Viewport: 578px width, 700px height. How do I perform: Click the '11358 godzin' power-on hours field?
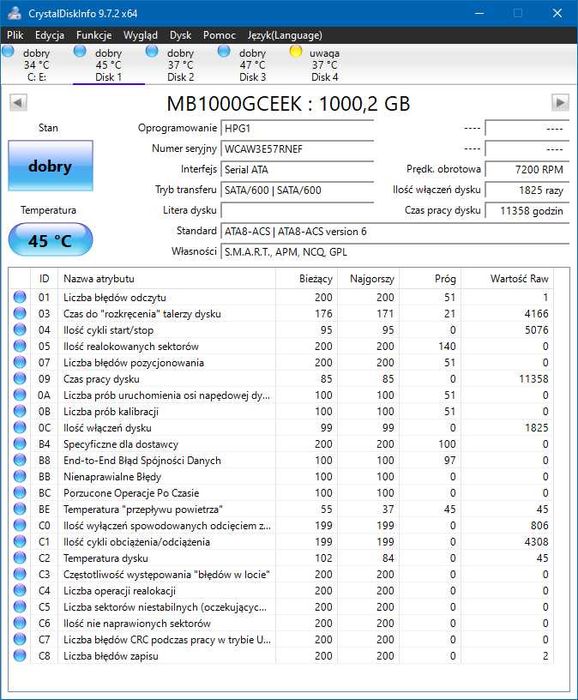527,211
